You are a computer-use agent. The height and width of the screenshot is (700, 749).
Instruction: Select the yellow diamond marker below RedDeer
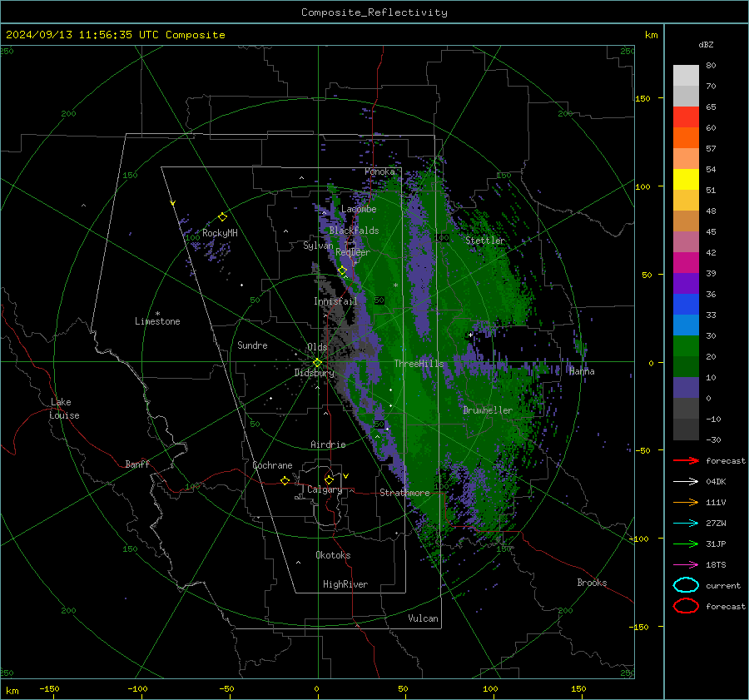click(x=343, y=271)
